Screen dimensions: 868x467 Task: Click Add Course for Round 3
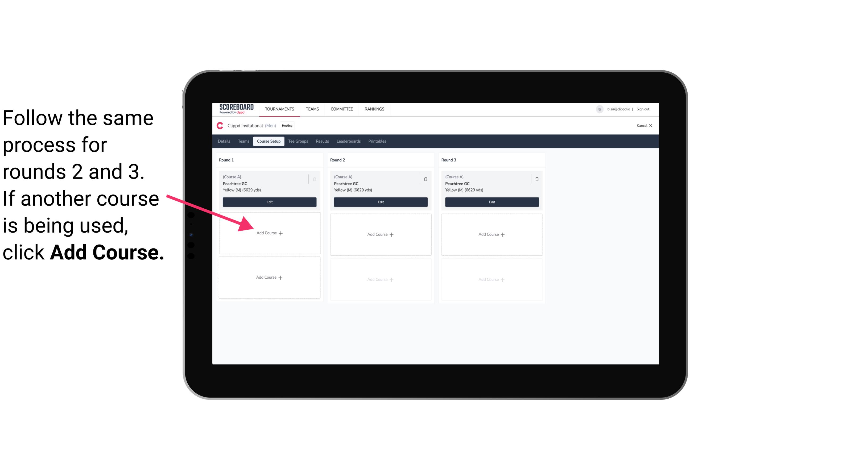point(491,234)
